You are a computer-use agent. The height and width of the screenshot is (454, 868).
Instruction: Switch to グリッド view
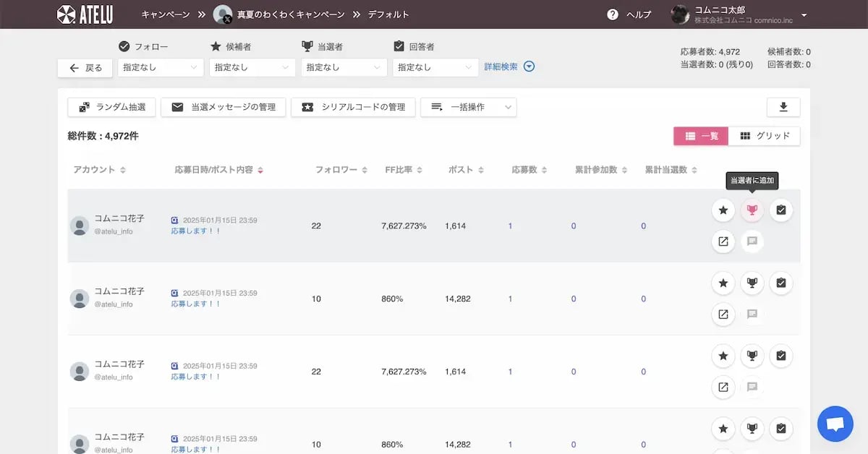pos(765,136)
